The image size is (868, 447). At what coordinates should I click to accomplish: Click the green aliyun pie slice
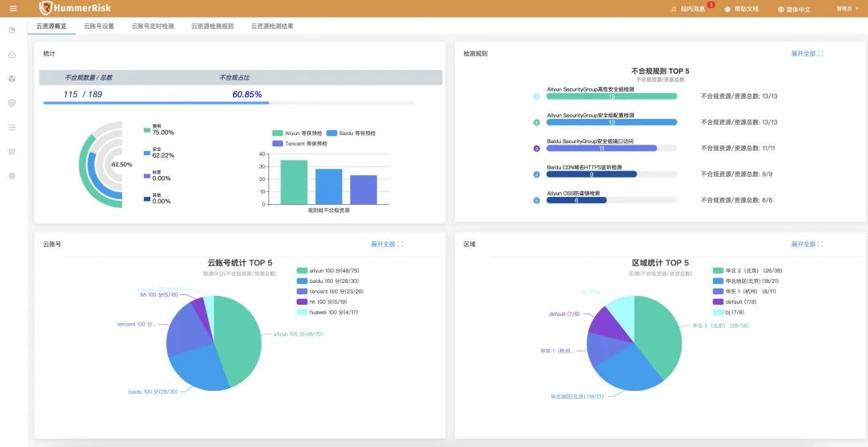(x=240, y=341)
